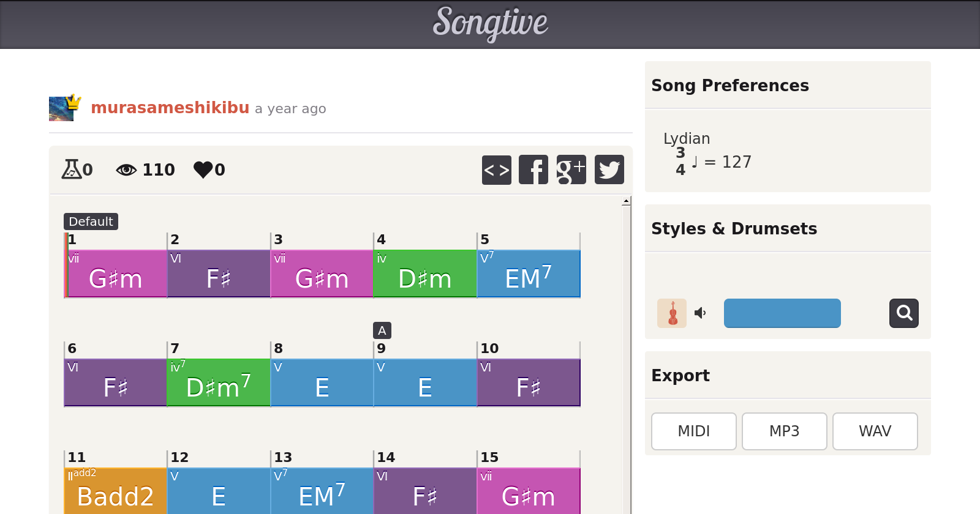Open murasameshikibu user profile
The height and width of the screenshot is (514, 980).
point(170,108)
